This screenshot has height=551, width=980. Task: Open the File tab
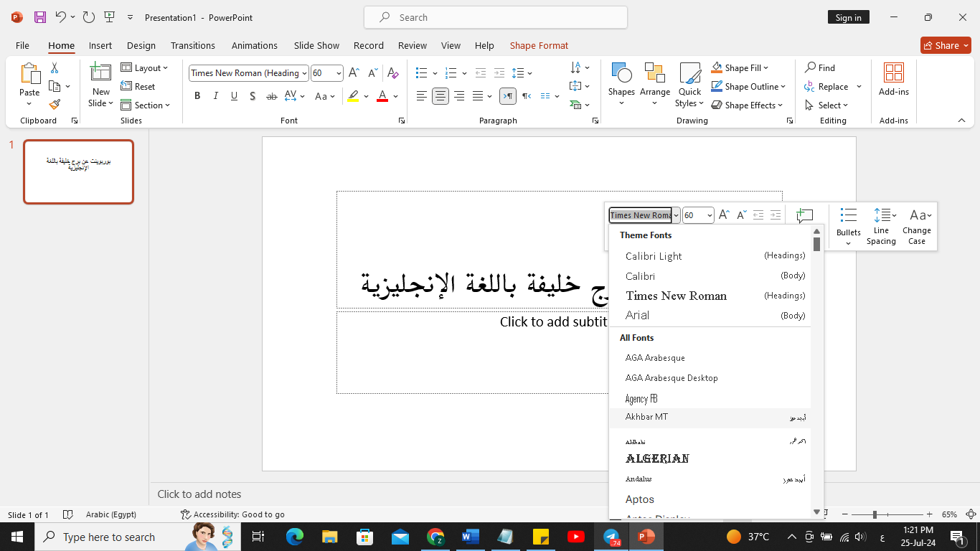22,45
